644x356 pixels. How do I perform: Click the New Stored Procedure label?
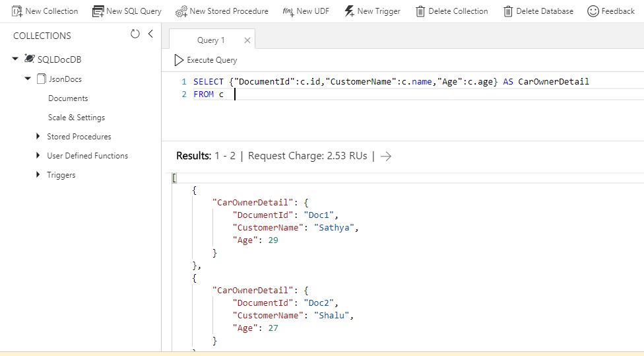point(229,11)
